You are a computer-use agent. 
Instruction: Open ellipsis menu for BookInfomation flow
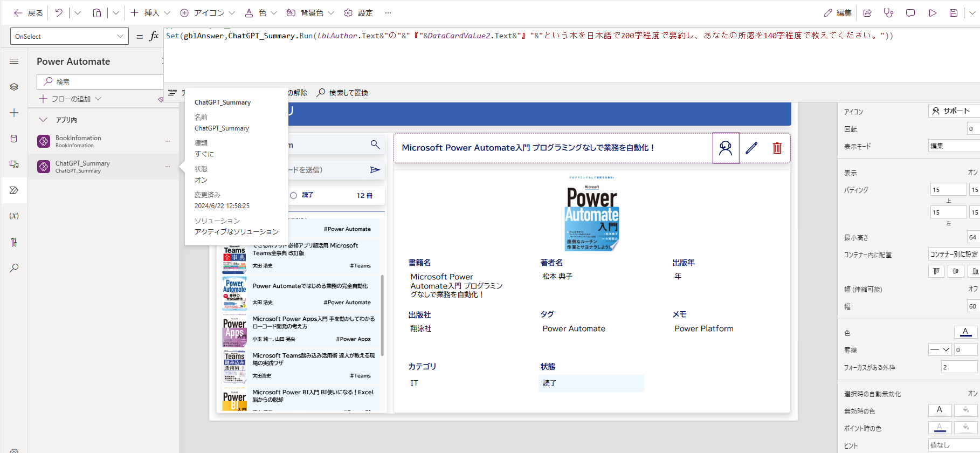168,141
